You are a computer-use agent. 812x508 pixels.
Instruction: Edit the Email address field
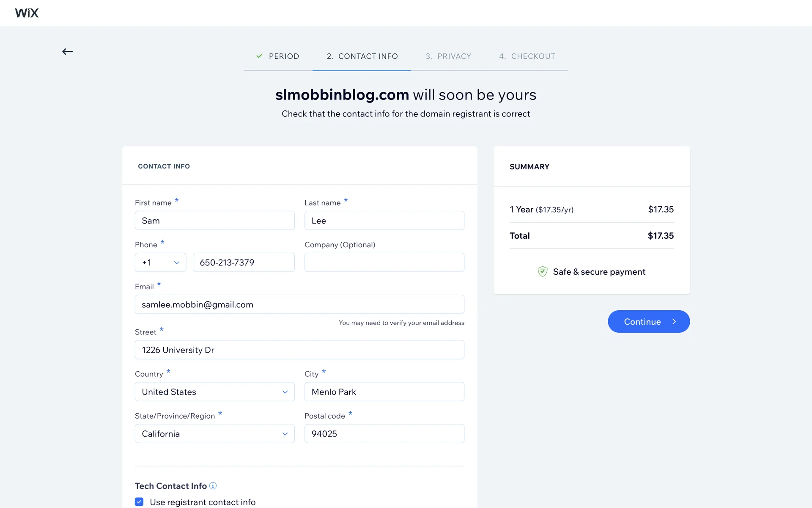coord(299,304)
